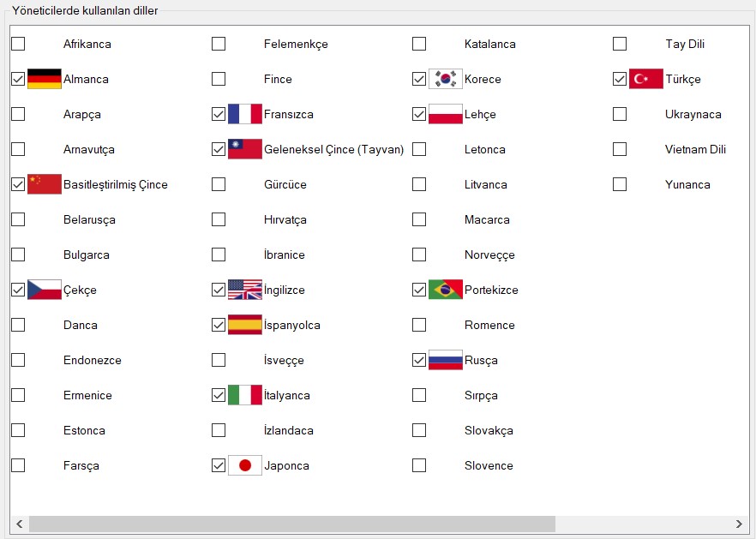The height and width of the screenshot is (539, 756).
Task: Click the US/UK flag next to İngilizce
Action: tap(245, 290)
